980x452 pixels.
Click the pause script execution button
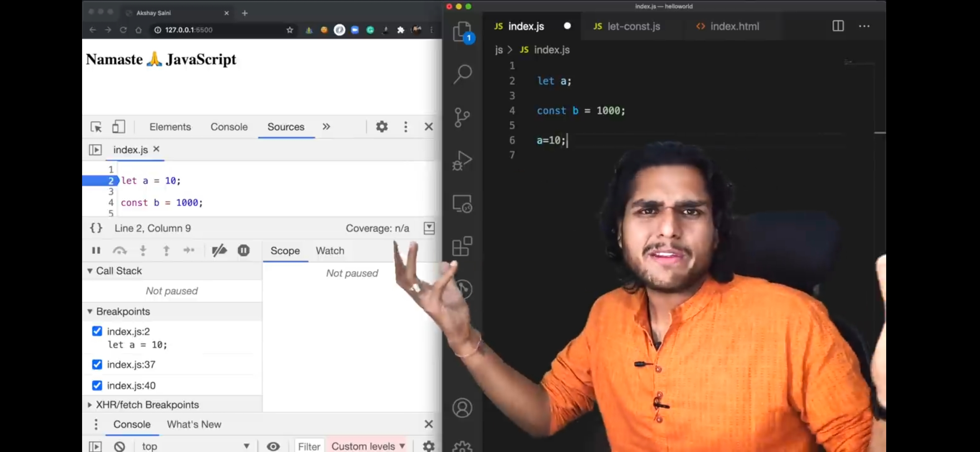pos(96,251)
